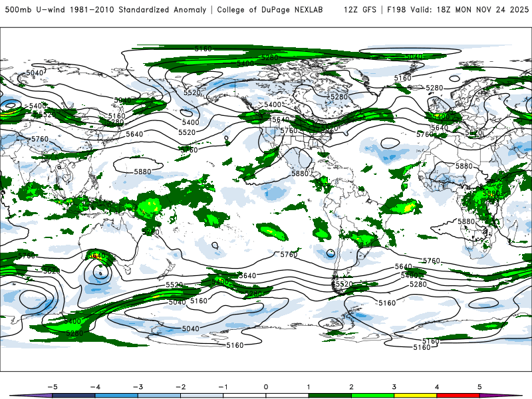Click the yellow 3 to 4 colorbar segment
The image size is (532, 399).
click(416, 396)
